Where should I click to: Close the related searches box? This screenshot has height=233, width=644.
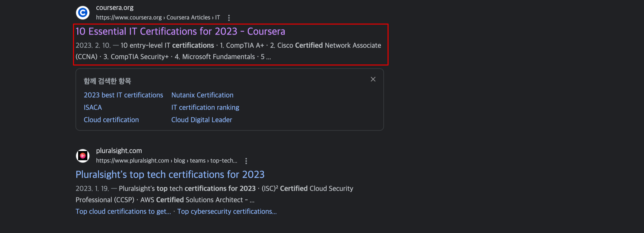(x=373, y=79)
